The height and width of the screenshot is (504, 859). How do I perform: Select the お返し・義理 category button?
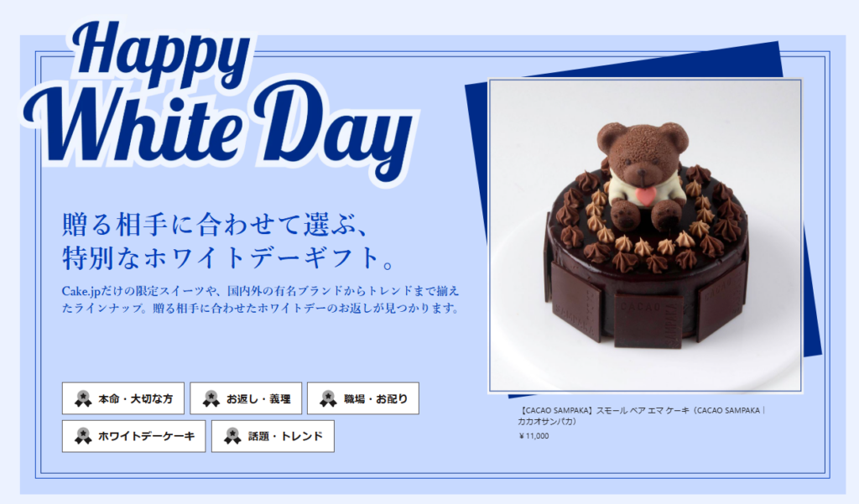(x=246, y=398)
